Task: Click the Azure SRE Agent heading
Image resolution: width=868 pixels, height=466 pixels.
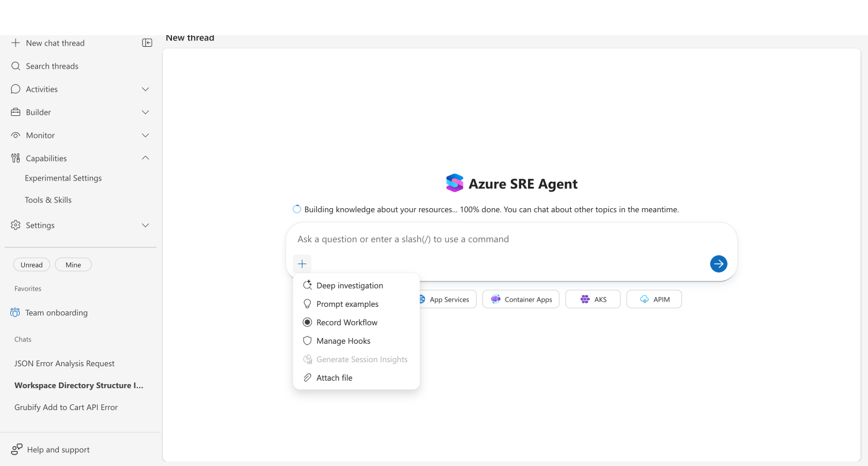Action: (x=523, y=184)
